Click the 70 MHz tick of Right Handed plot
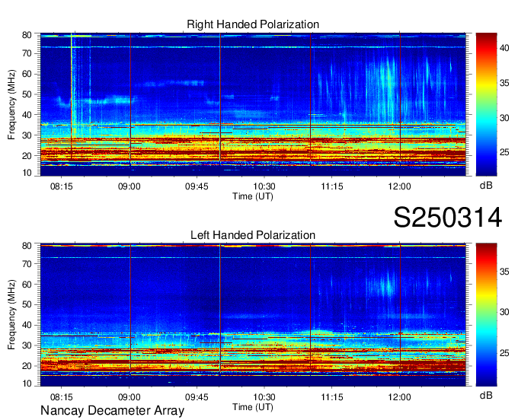 point(27,53)
